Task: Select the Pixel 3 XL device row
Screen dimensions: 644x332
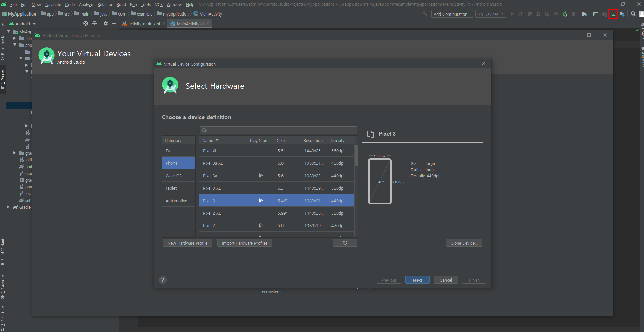Action: (x=277, y=188)
